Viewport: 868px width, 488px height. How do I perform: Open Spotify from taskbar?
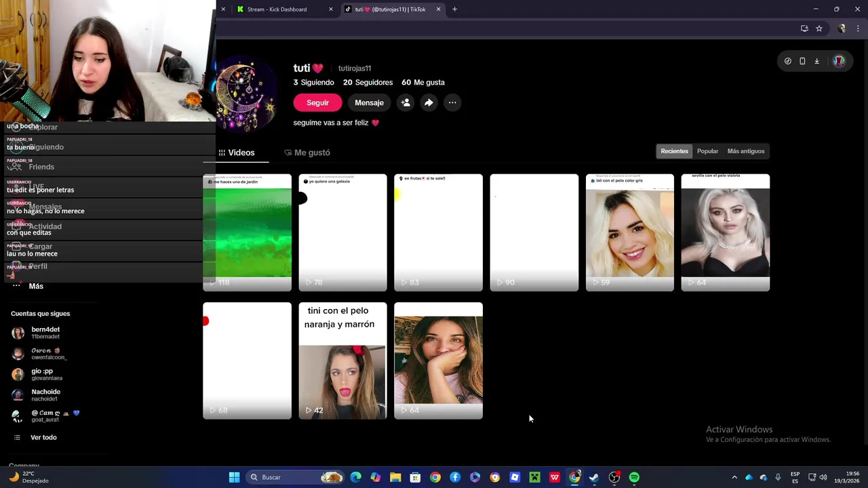[634, 477]
